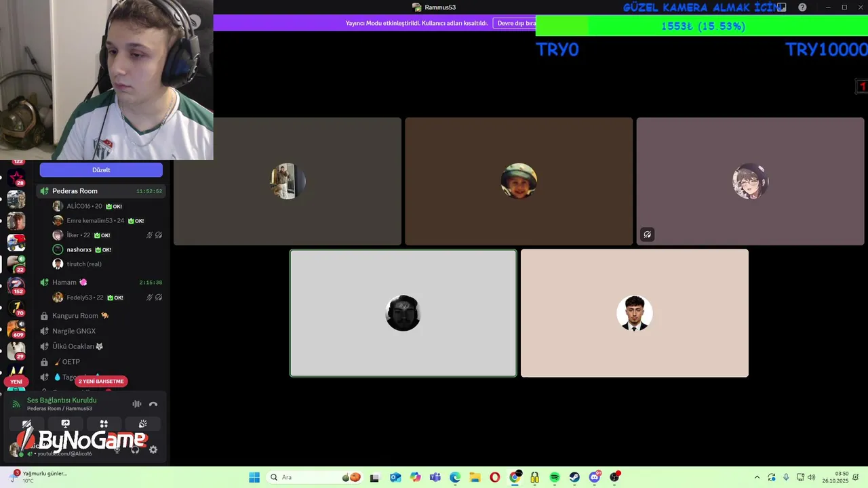Open Microsoft Teams from taskbar
Viewport: 868px width, 488px height.
435,477
